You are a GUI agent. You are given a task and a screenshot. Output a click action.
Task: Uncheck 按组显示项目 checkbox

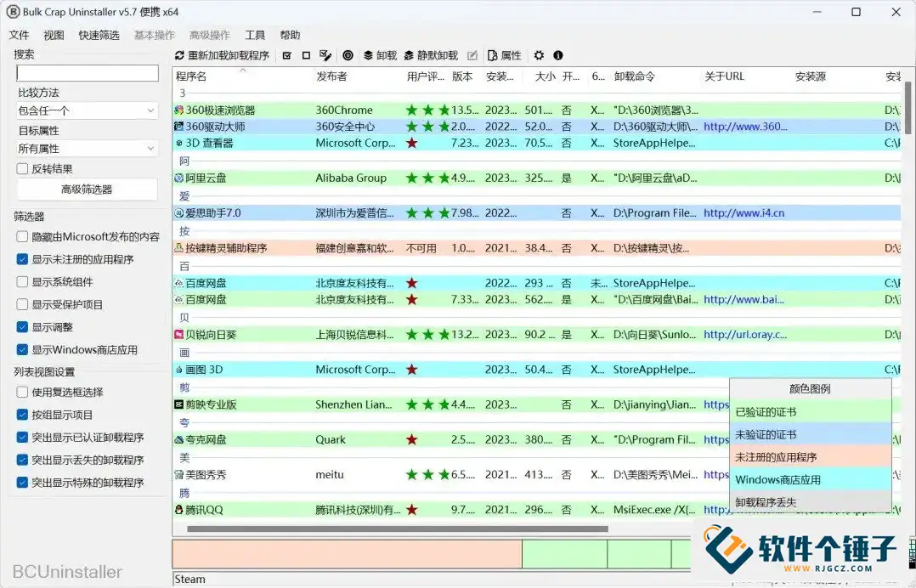[22, 415]
